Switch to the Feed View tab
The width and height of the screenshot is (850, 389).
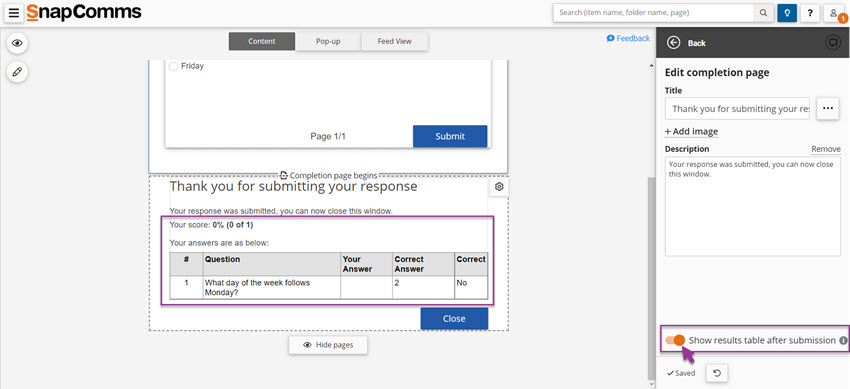coord(395,41)
